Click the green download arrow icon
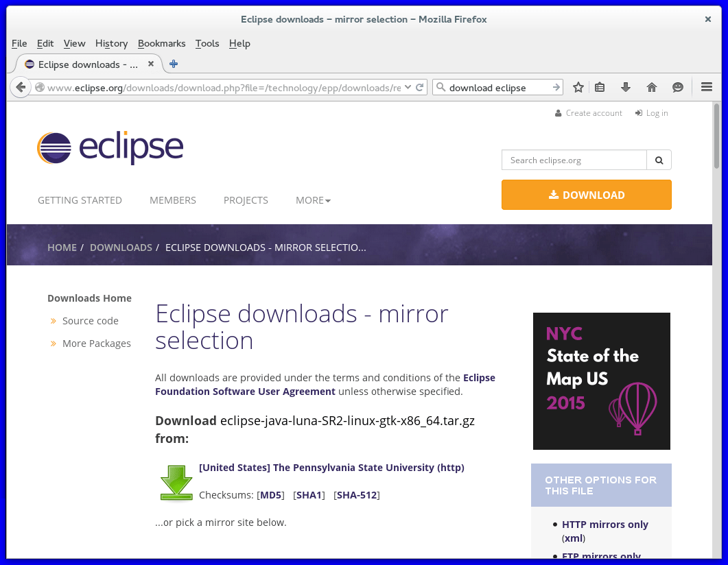The width and height of the screenshot is (728, 565). (176, 483)
